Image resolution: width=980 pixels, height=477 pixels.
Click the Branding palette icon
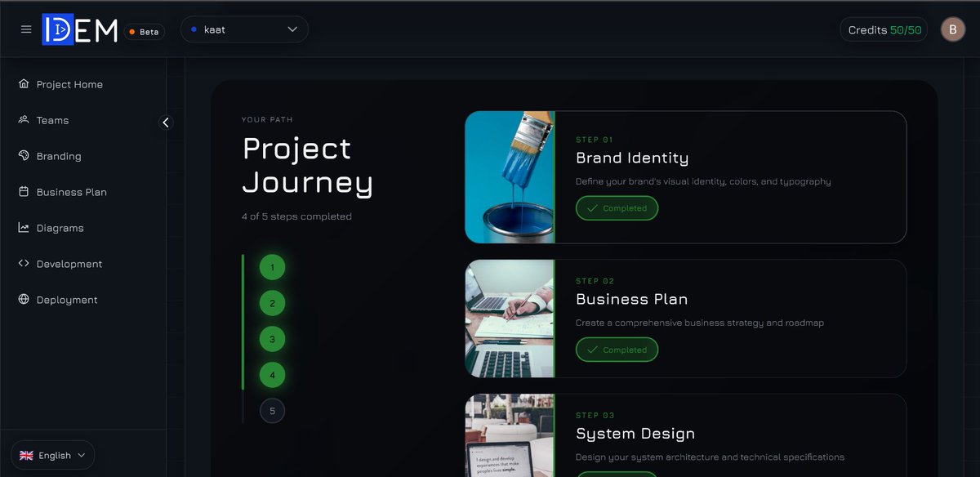24,156
